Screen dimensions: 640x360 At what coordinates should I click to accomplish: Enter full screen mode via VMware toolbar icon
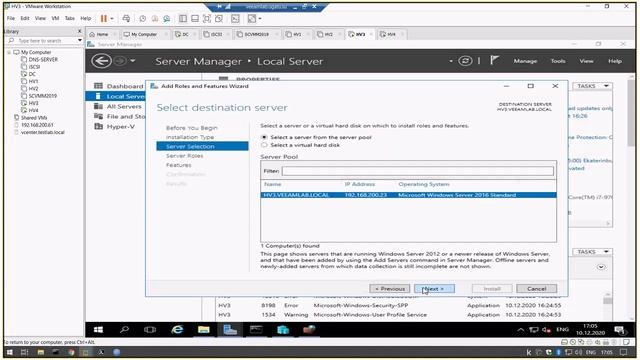pos(207,18)
